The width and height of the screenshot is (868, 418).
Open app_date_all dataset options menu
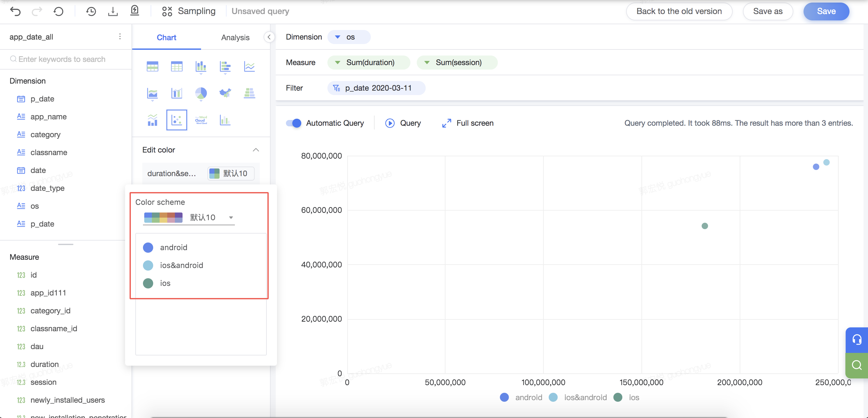pyautogui.click(x=120, y=36)
